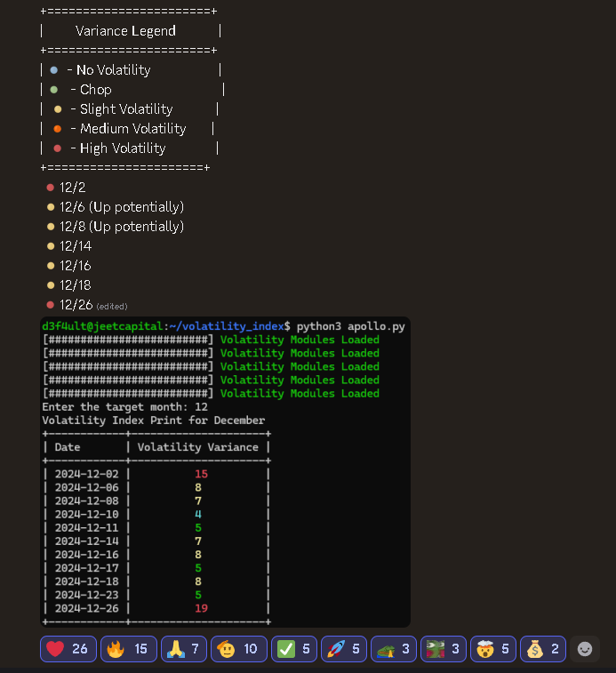Click the "Volatility Variance" column header

(198, 447)
